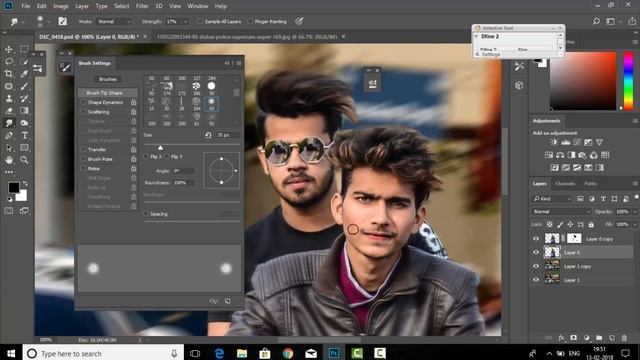Click delete layer trash icon
The width and height of the screenshot is (640, 360).
(x=624, y=338)
